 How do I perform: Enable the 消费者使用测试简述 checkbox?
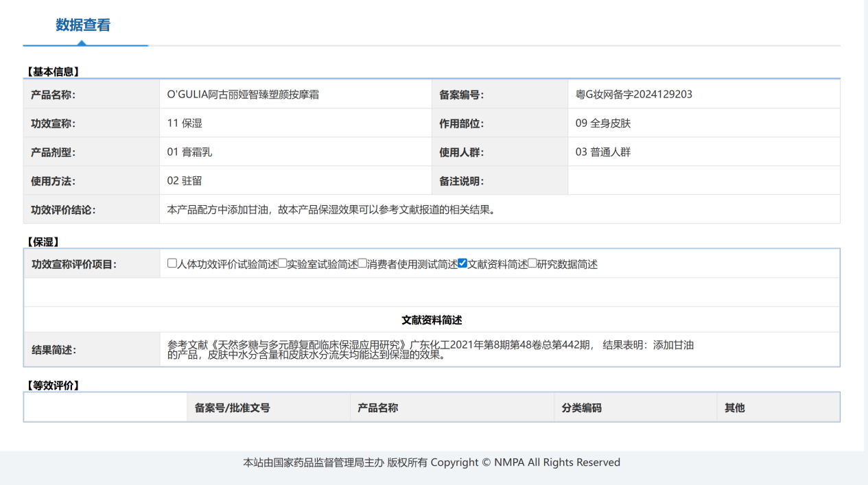362,263
